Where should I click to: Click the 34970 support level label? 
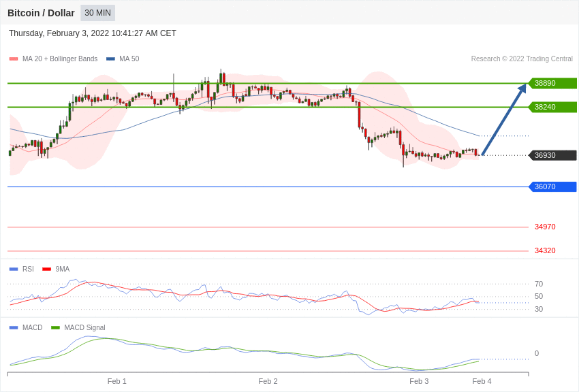545,227
